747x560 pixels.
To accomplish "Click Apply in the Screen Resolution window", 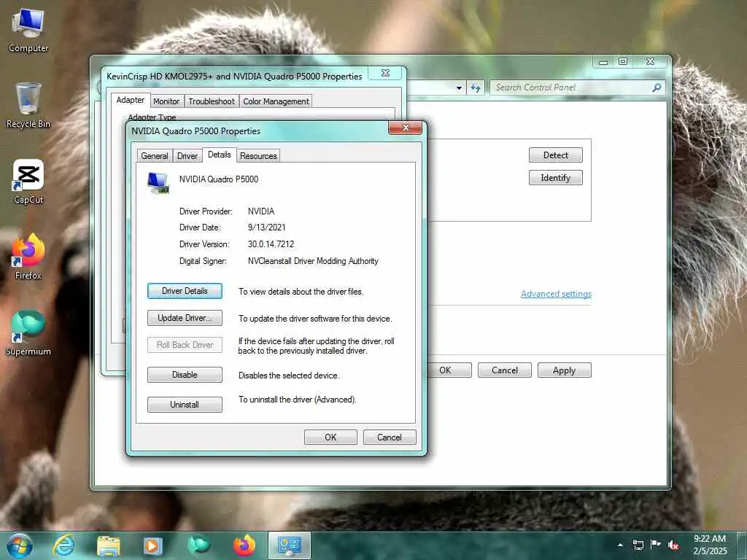I will point(564,370).
